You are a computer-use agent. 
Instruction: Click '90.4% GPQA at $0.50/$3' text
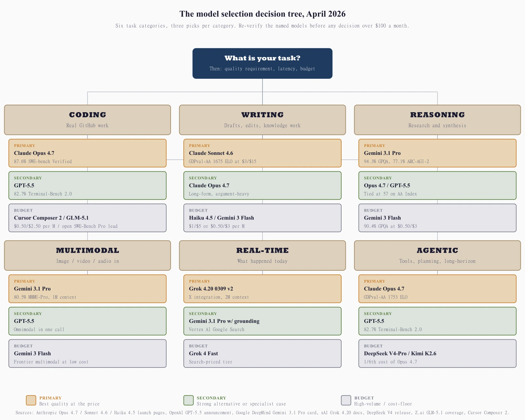390,226
